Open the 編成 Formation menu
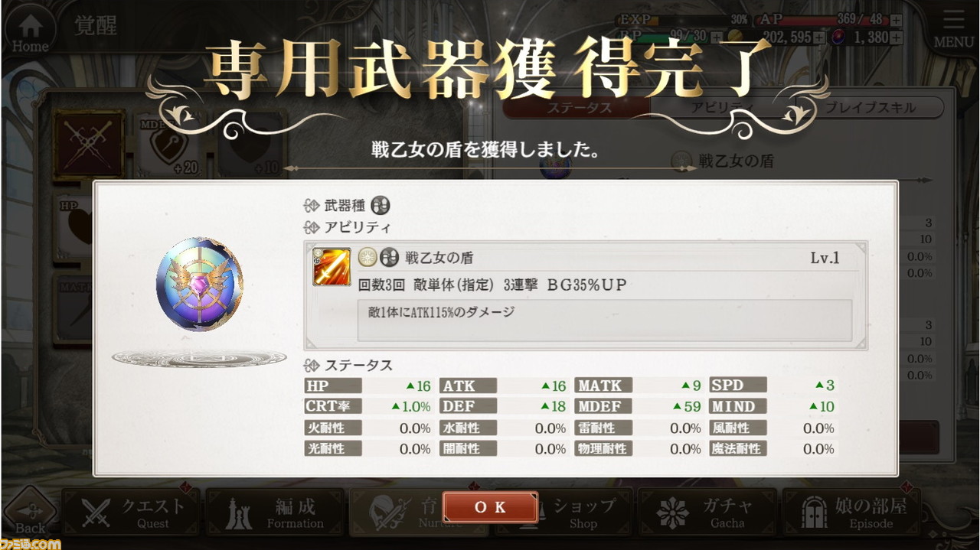This screenshot has width=980, height=550. tap(276, 513)
